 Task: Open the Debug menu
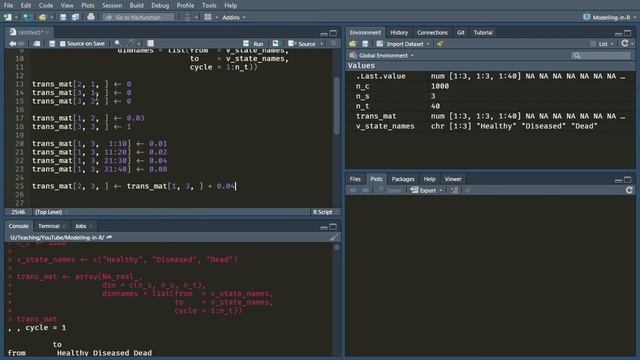click(160, 5)
